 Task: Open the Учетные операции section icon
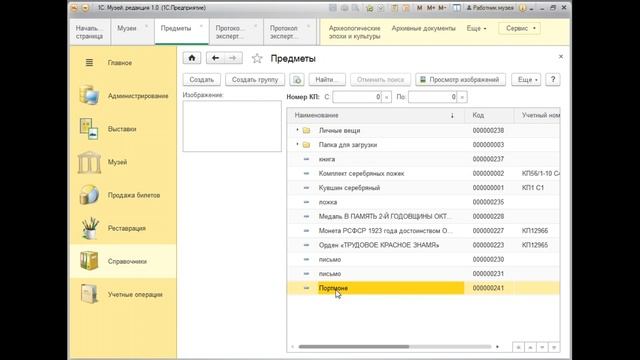pyautogui.click(x=89, y=294)
